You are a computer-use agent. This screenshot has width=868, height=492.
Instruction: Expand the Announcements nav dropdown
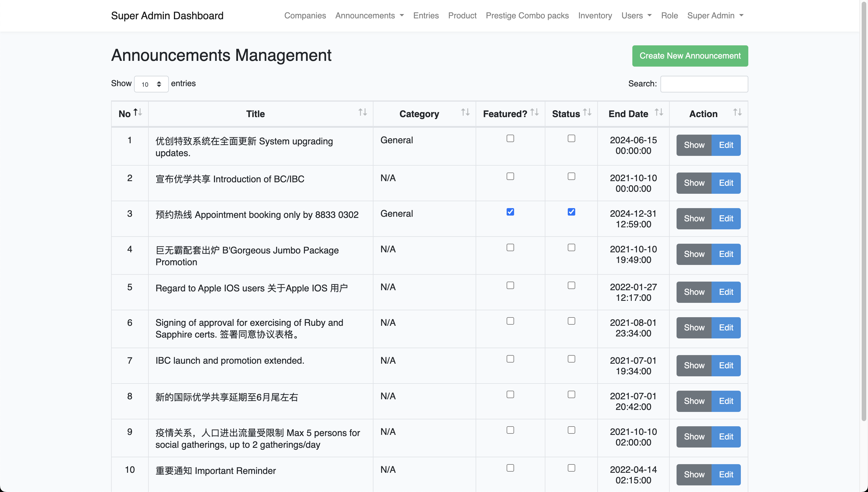point(369,16)
